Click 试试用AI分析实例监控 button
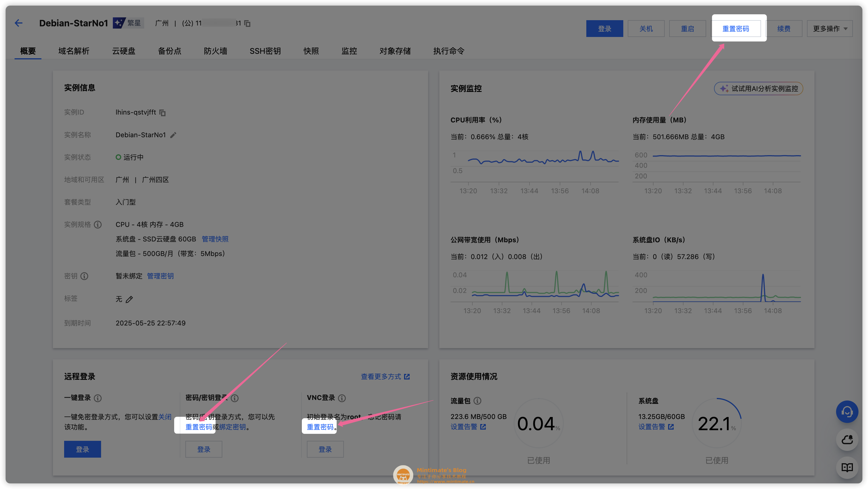 [x=759, y=89]
